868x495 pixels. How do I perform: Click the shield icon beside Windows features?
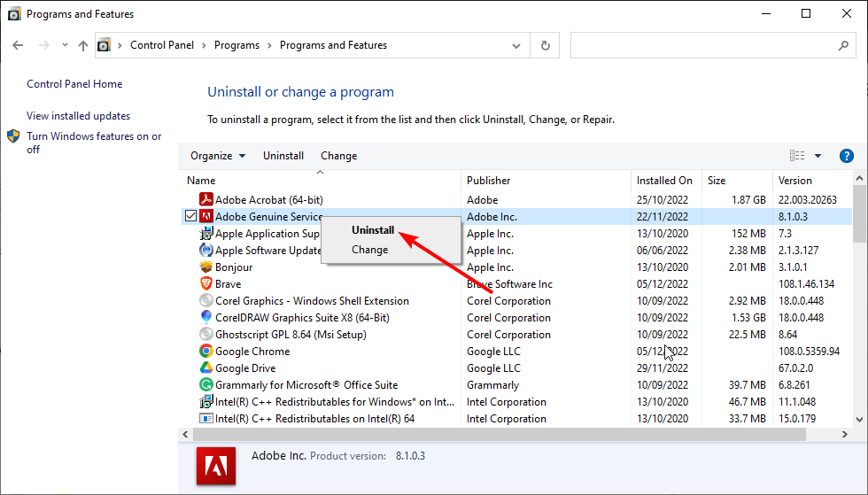click(x=13, y=136)
